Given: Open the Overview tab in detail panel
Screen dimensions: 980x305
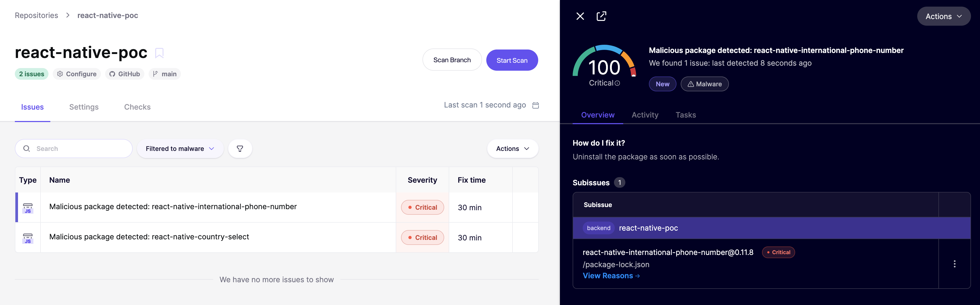Looking at the screenshot, I should [x=598, y=115].
